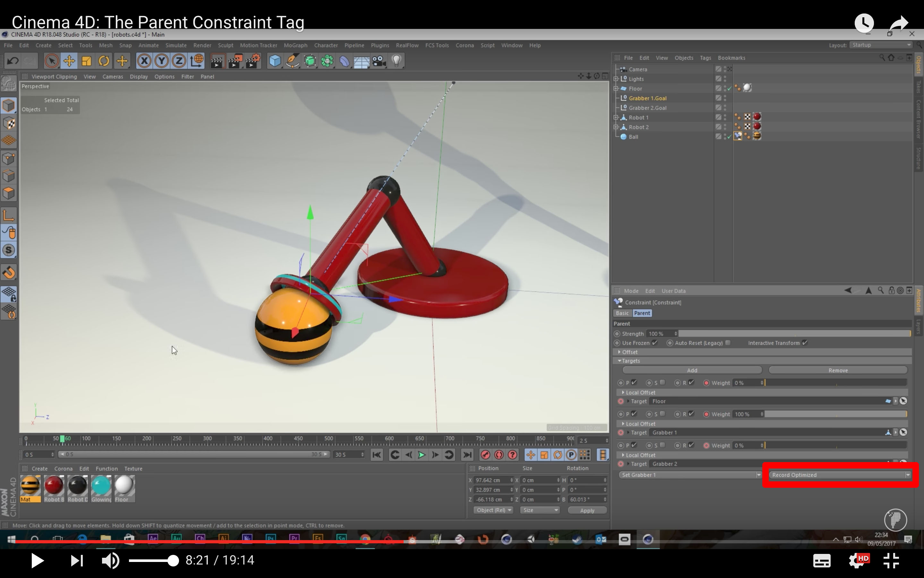This screenshot has height=578, width=924.
Task: Click the Position keyframe toggle icon
Action: [x=530, y=454]
